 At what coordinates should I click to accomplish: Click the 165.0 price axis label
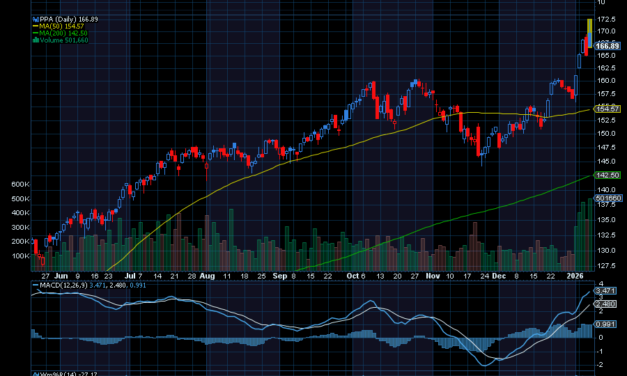click(606, 56)
